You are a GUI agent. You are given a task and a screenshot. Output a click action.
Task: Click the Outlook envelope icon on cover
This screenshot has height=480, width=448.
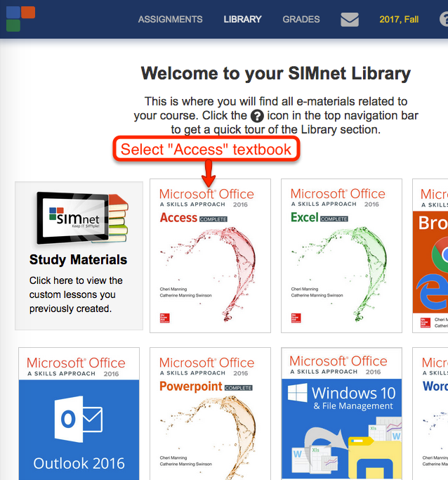coord(78,419)
